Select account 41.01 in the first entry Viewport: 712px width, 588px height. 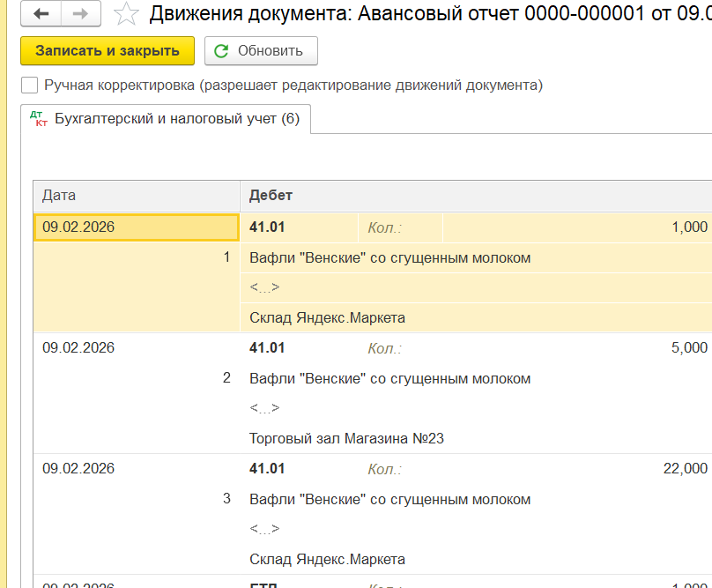point(267,227)
